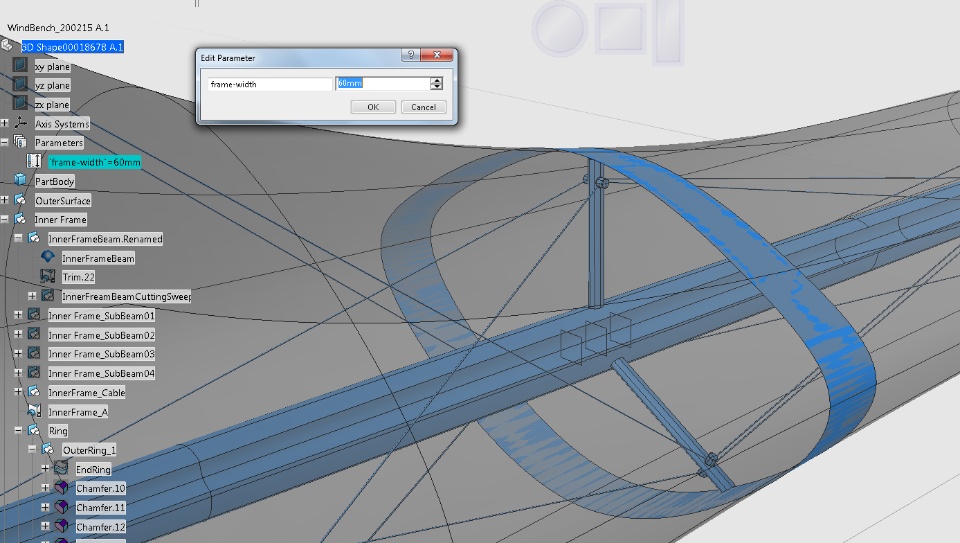Image resolution: width=960 pixels, height=543 pixels.
Task: Click the WindBench_200215 A.1 title
Action: tap(58, 28)
